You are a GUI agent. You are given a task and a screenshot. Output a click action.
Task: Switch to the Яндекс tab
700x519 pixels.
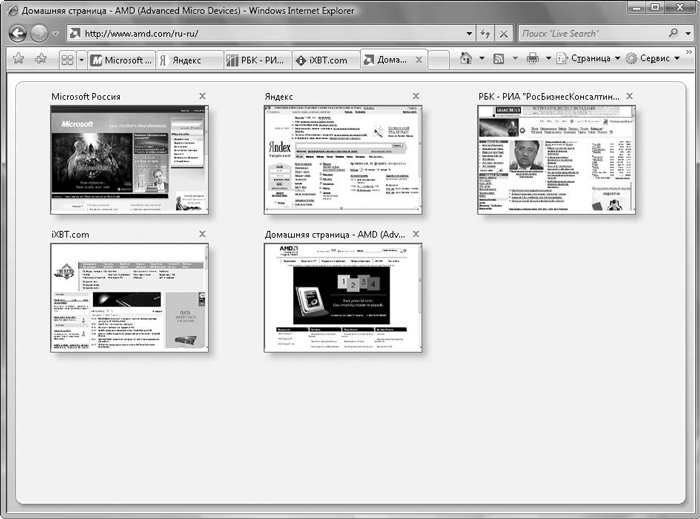tap(187, 60)
